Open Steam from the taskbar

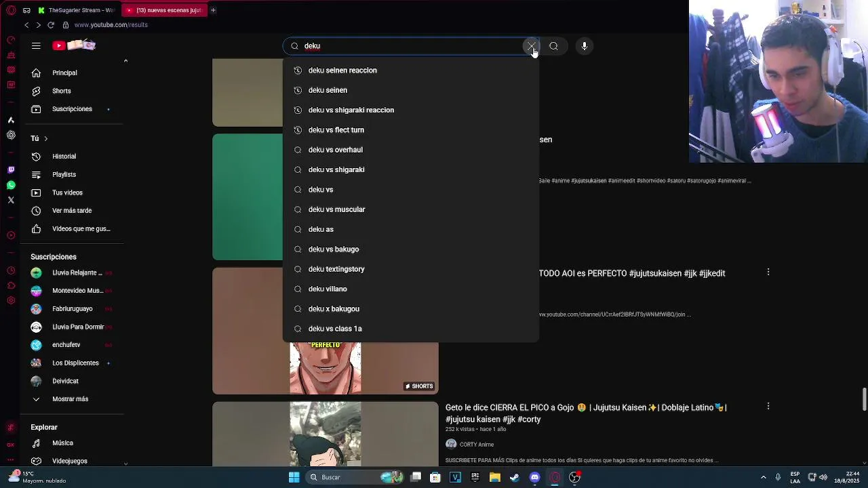[x=515, y=477]
